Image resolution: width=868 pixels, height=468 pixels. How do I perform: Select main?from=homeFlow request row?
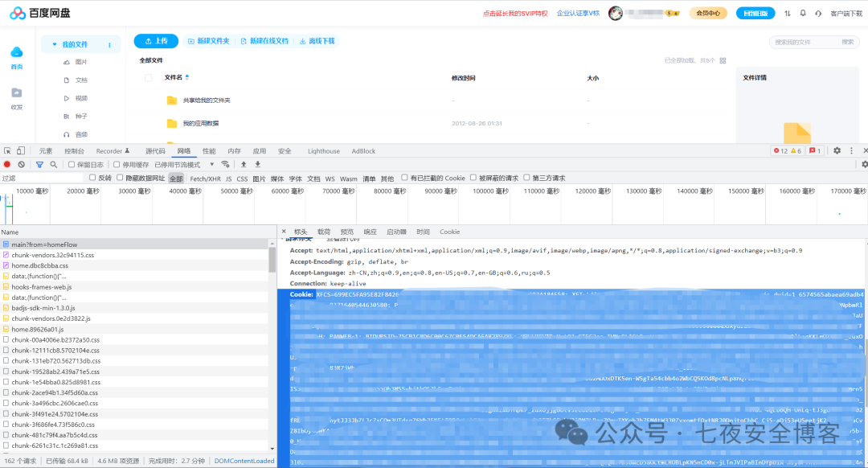(134, 244)
